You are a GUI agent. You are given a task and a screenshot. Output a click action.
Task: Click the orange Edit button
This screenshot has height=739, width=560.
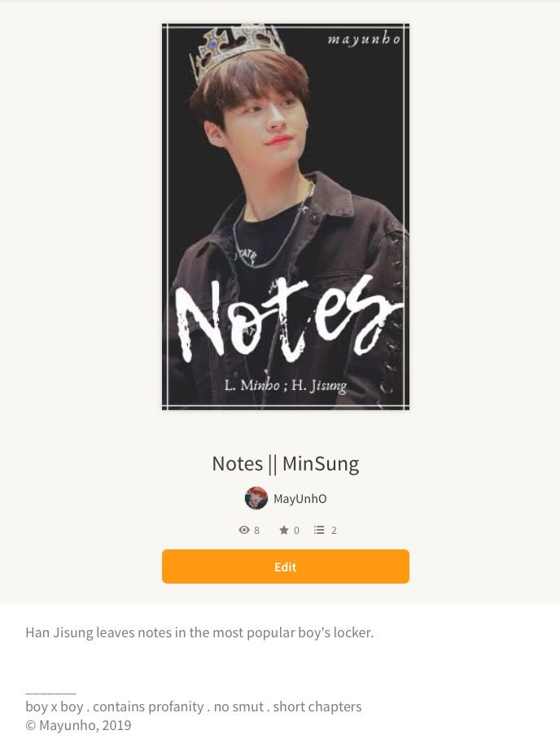click(x=285, y=566)
